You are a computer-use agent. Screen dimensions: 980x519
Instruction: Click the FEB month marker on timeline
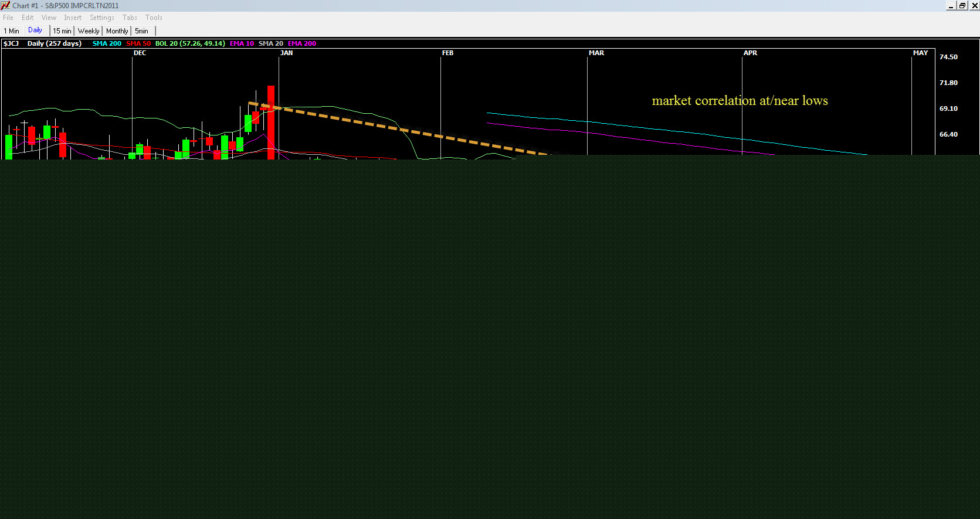[447, 53]
